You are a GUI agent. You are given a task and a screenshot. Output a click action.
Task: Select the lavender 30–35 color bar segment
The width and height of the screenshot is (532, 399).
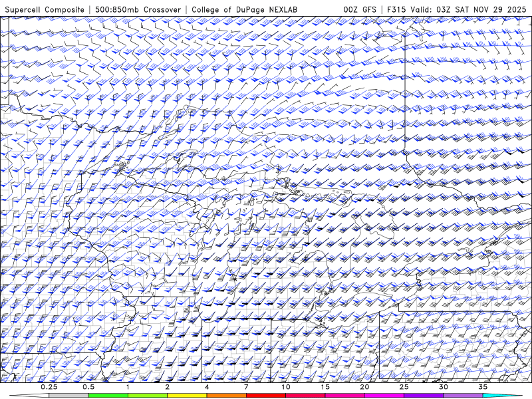click(x=463, y=396)
